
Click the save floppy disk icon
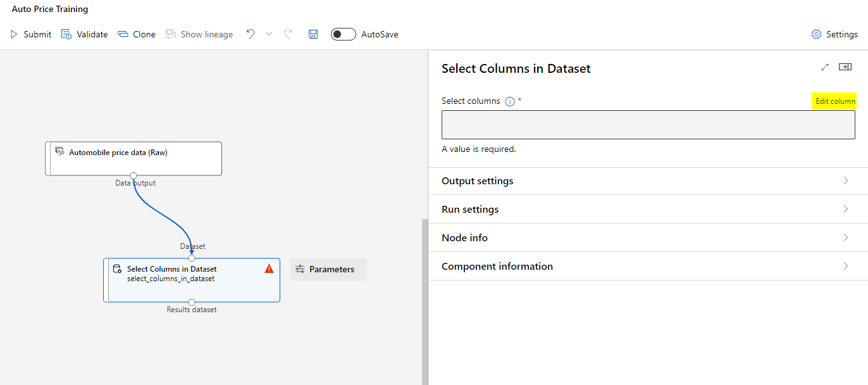coord(313,34)
